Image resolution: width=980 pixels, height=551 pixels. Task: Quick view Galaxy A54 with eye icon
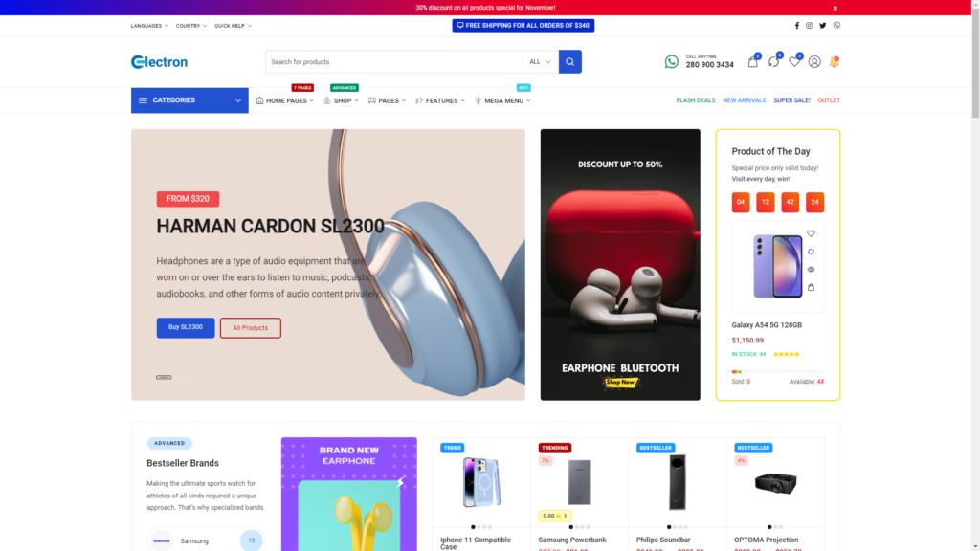811,270
